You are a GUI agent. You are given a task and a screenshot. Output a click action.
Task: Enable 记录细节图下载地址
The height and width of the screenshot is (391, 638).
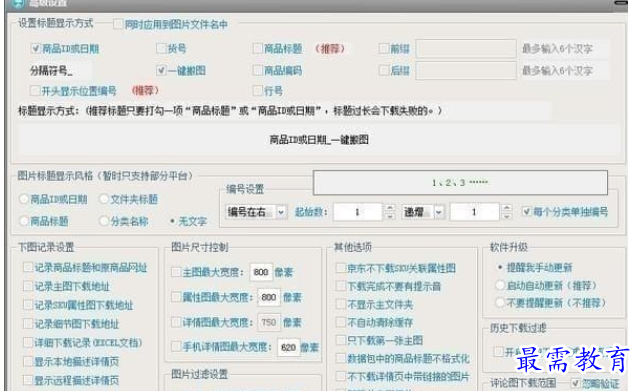point(28,323)
